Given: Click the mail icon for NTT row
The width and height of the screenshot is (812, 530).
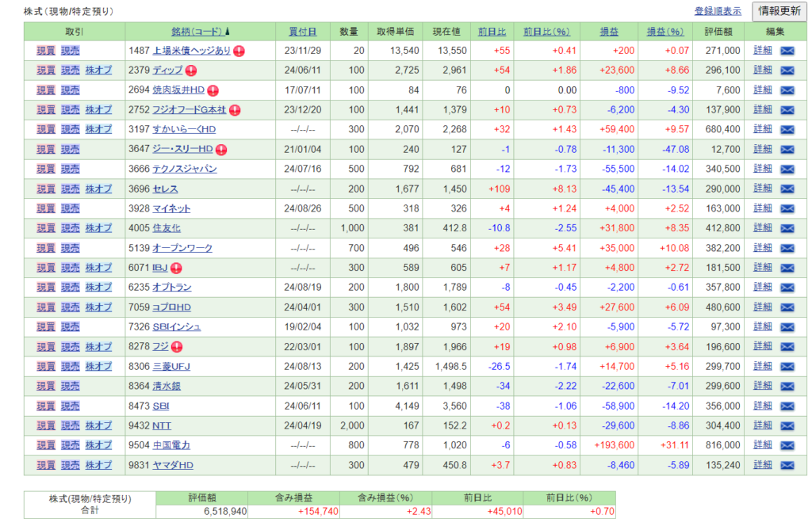Looking at the screenshot, I should tap(787, 425).
